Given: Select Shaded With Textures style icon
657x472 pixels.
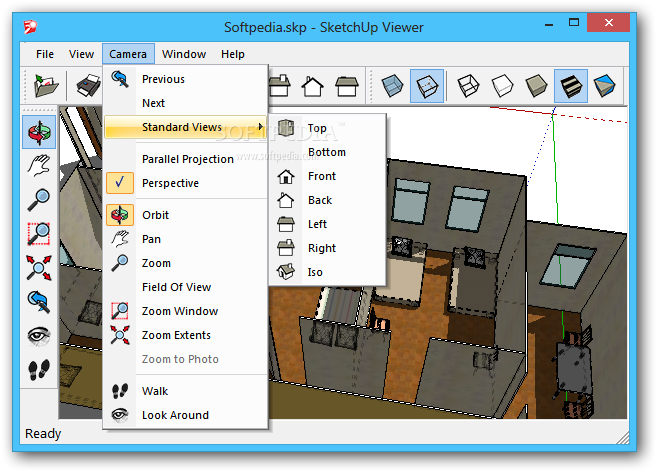Looking at the screenshot, I should [571, 86].
